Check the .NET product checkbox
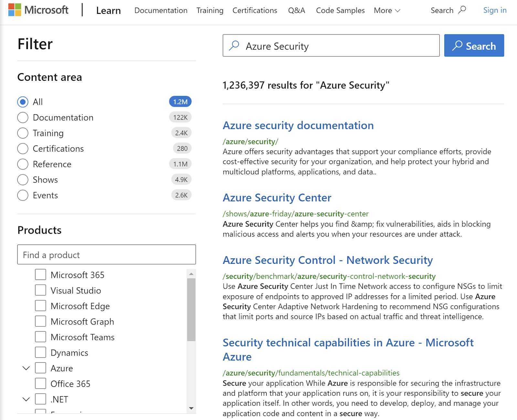The image size is (517, 420). point(40,399)
